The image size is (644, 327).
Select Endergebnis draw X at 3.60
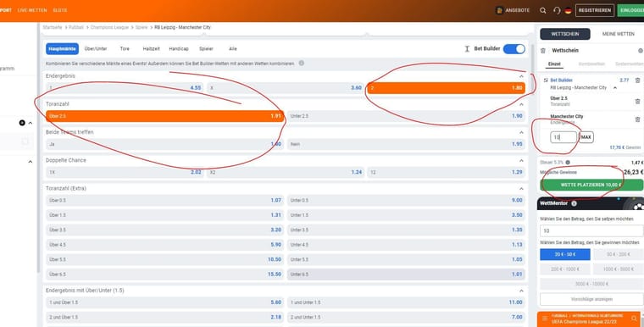(286, 88)
